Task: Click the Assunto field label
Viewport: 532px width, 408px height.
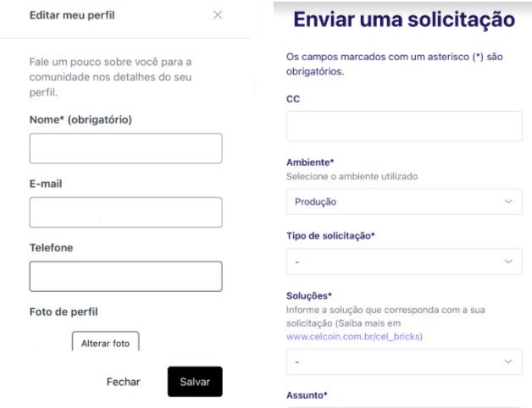Action: click(x=307, y=394)
